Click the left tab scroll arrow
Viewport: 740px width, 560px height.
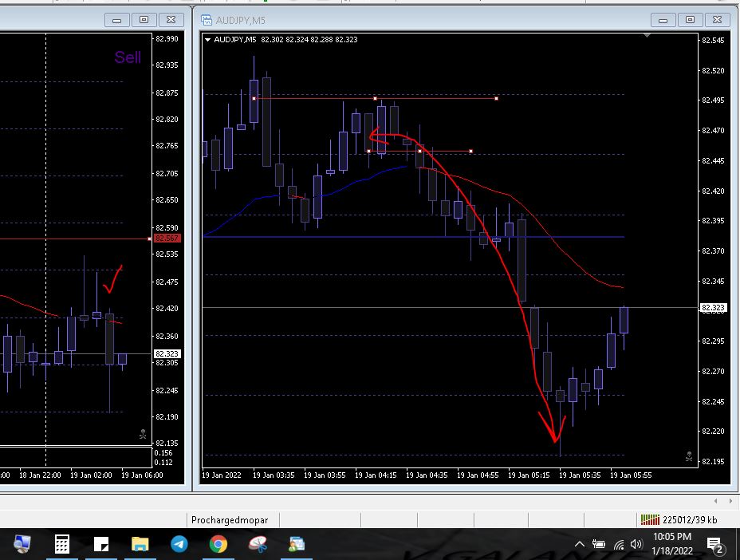click(x=716, y=500)
